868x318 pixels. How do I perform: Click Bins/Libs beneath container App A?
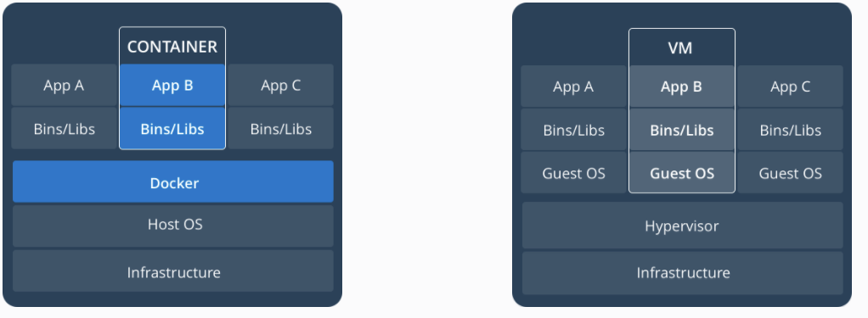point(65,128)
